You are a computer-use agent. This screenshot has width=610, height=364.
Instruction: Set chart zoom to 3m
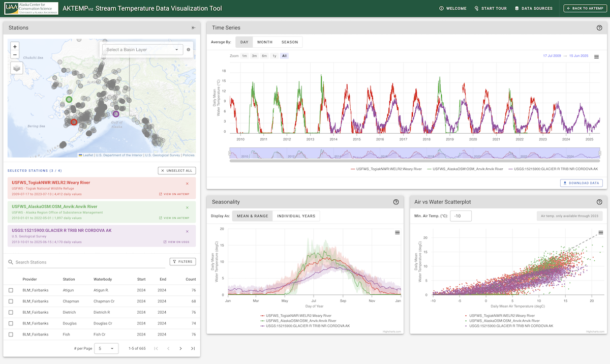tap(254, 56)
